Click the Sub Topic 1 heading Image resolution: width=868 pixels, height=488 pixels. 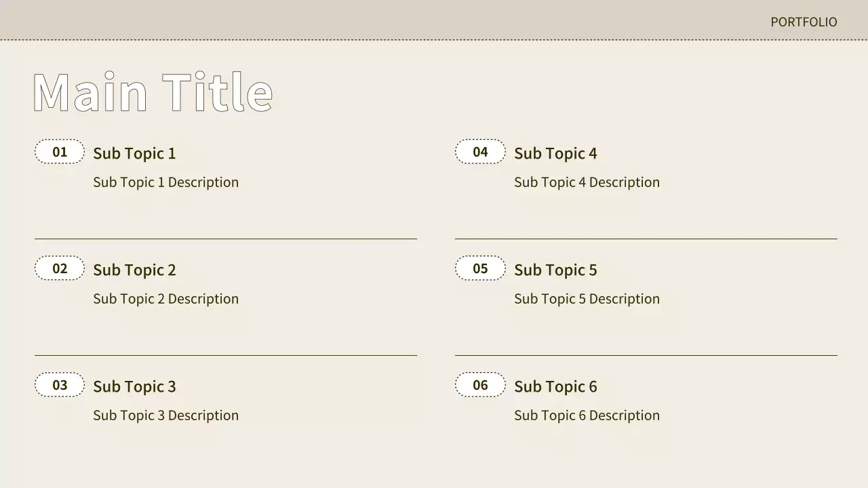[x=134, y=153]
